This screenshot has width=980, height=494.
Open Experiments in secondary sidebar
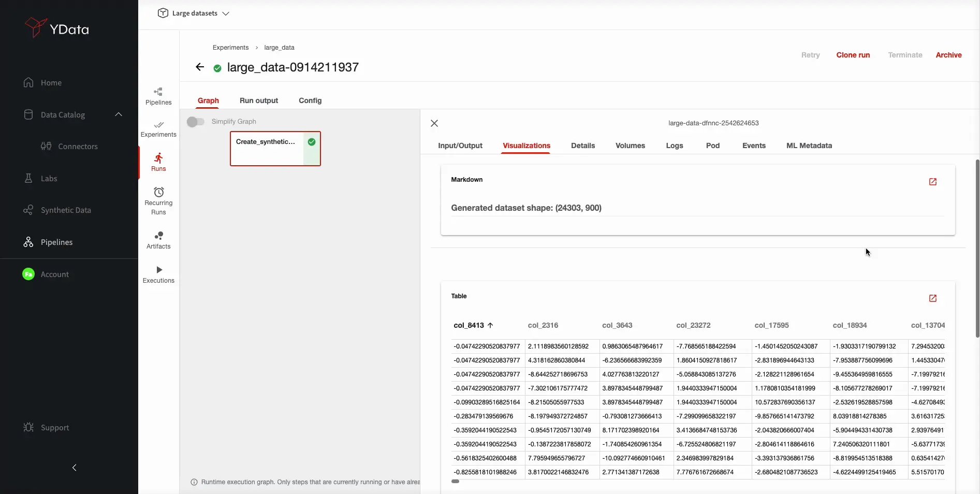pyautogui.click(x=158, y=129)
